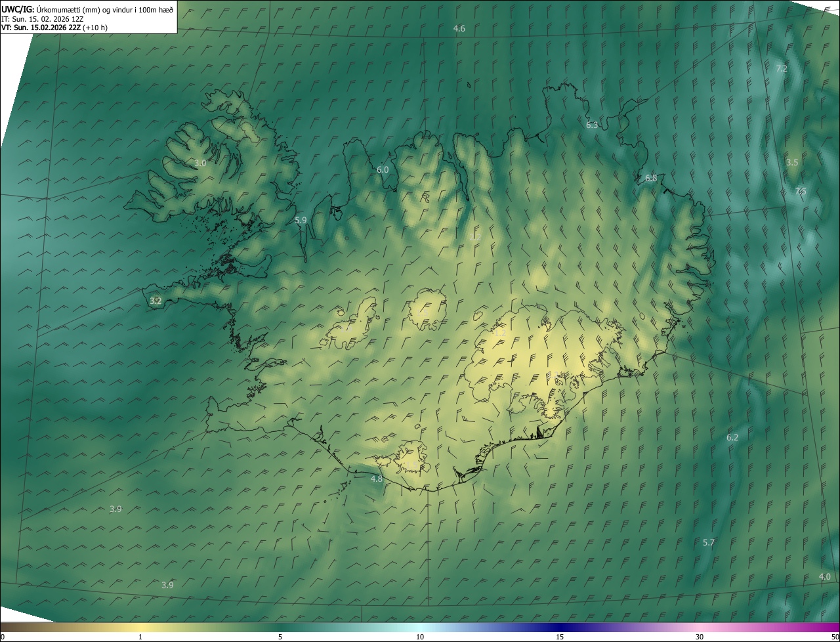Click the 3.0 value in the Westfjords

(201, 163)
